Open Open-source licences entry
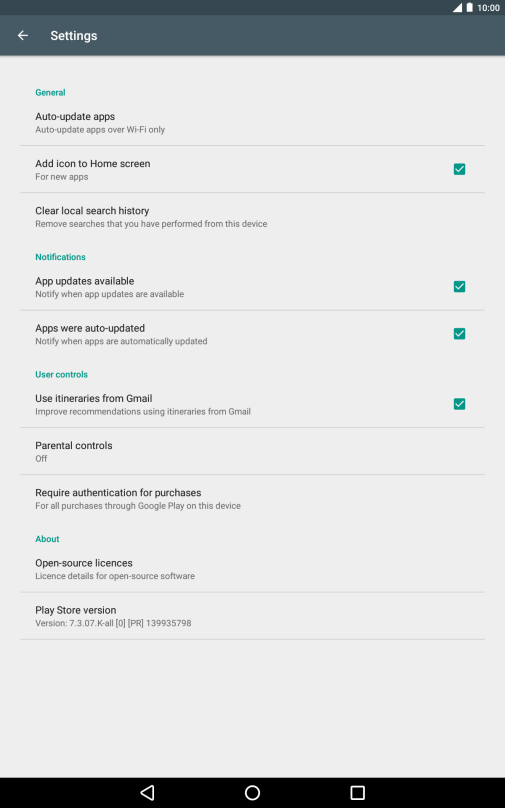 [252, 569]
